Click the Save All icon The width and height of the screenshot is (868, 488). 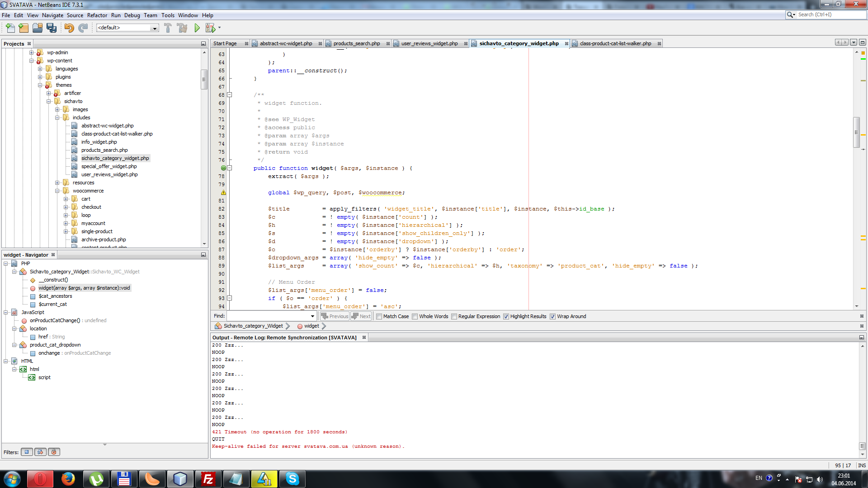pyautogui.click(x=52, y=28)
